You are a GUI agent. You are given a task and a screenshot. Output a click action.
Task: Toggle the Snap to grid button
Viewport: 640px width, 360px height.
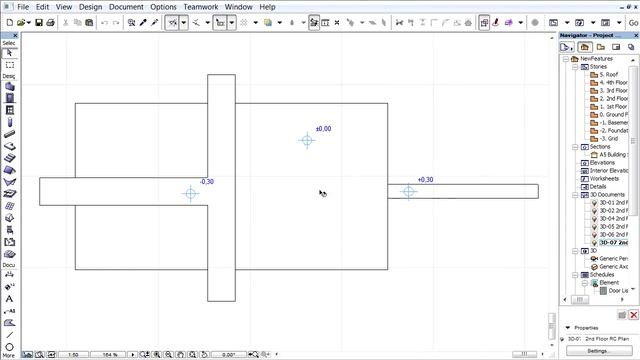(244, 22)
